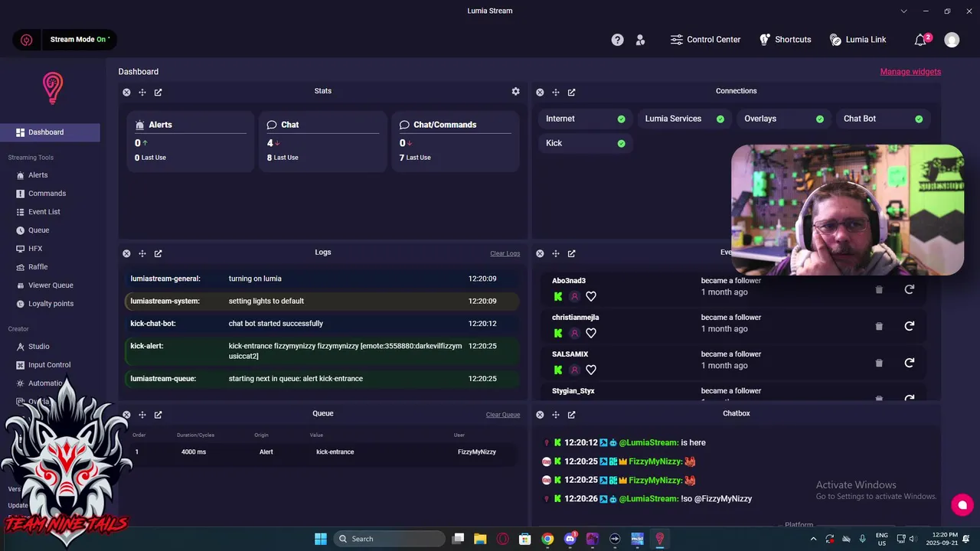The width and height of the screenshot is (980, 551).
Task: Close the event list widget
Action: point(540,253)
